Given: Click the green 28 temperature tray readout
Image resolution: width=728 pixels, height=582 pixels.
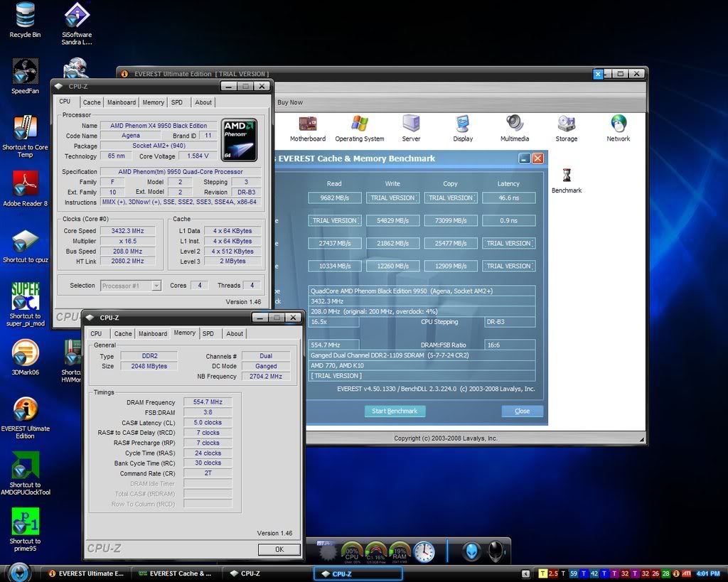Looking at the screenshot, I should point(665,573).
